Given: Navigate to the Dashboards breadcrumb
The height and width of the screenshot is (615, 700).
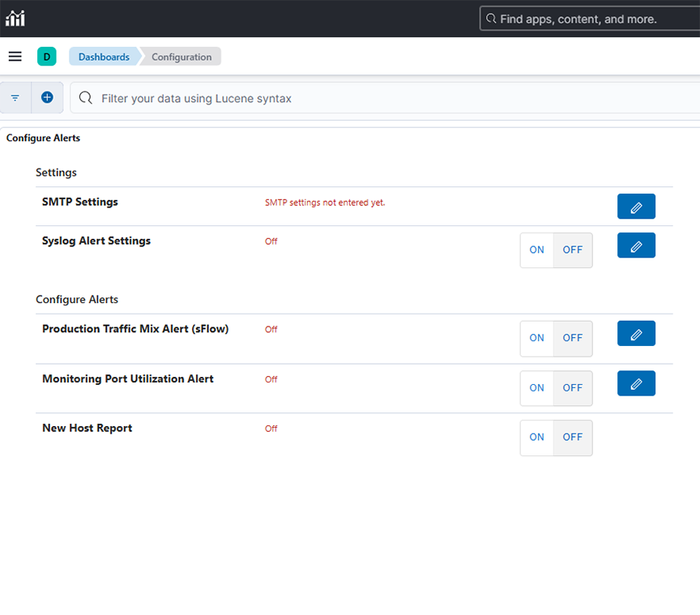Looking at the screenshot, I should pyautogui.click(x=103, y=56).
